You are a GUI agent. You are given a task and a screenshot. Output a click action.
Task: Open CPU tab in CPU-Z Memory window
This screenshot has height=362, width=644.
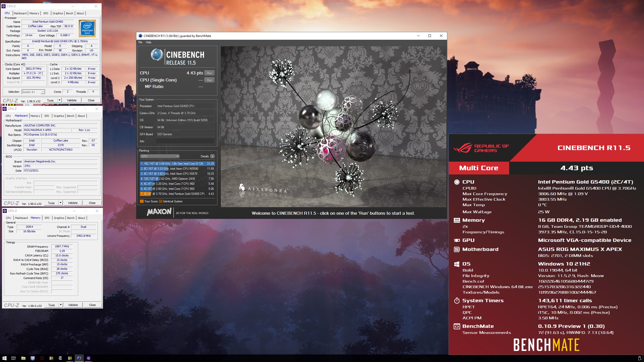click(8, 218)
